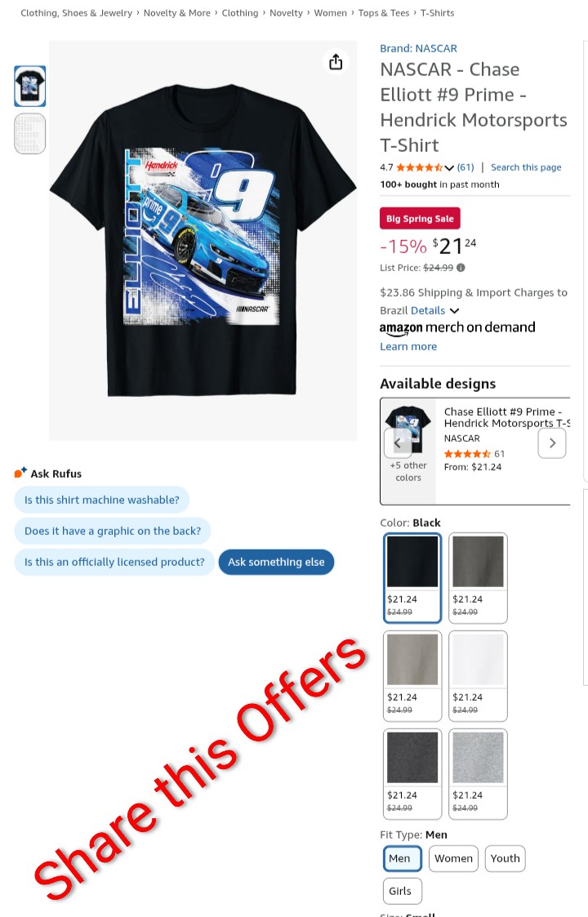The width and height of the screenshot is (588, 917).
Task: Click the Ask something else button
Action: [x=276, y=562]
